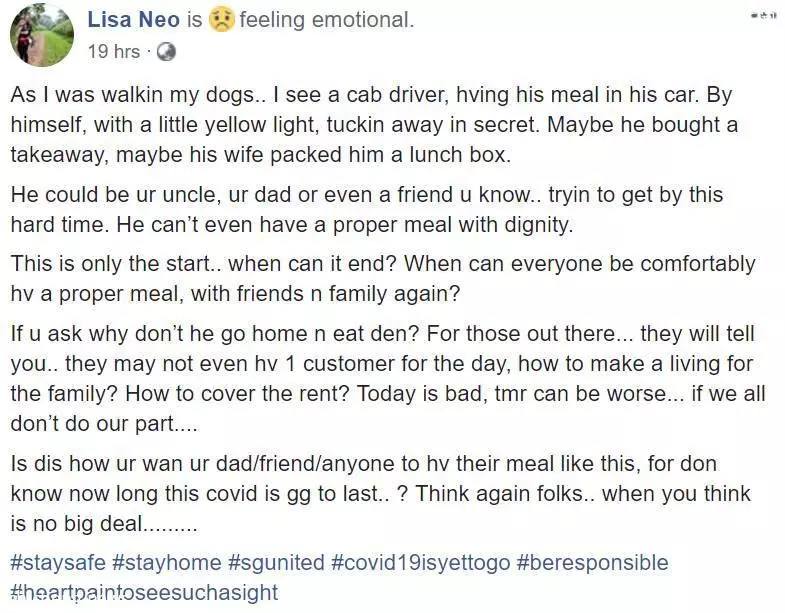This screenshot has height=613, width=785.
Task: Open the #heartpaintoseesuchasight hashtag
Action: click(144, 592)
